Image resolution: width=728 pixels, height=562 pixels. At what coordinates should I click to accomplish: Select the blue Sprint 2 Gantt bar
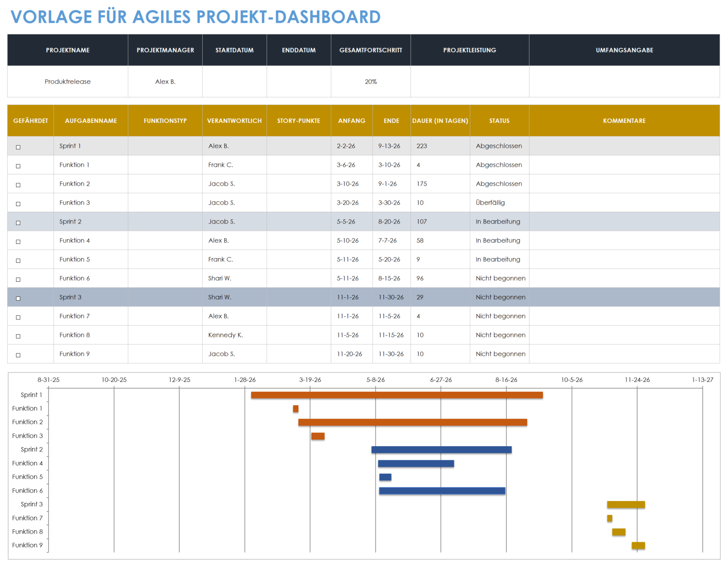click(442, 450)
